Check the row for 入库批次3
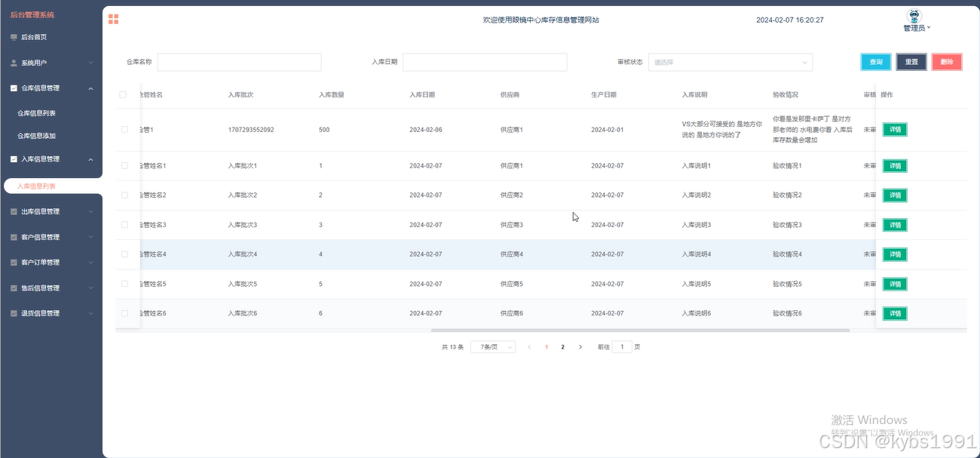This screenshot has width=980, height=458. [124, 225]
